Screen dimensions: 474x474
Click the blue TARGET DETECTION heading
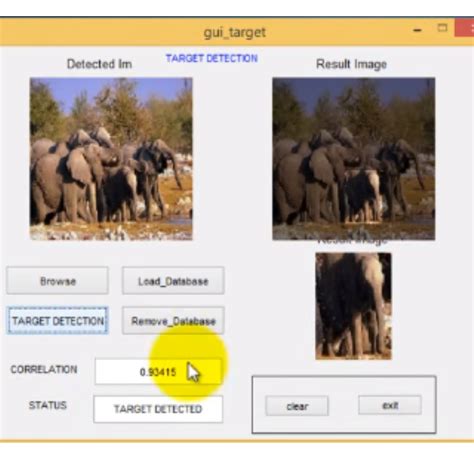pyautogui.click(x=212, y=58)
